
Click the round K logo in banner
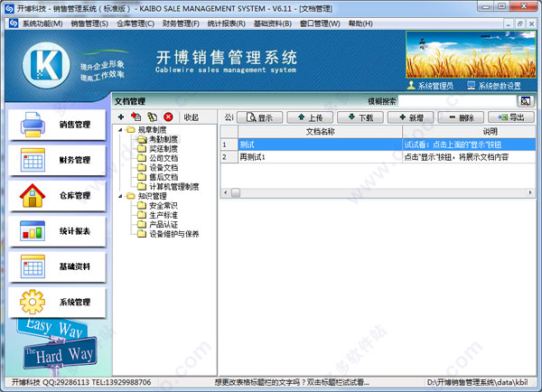47,65
